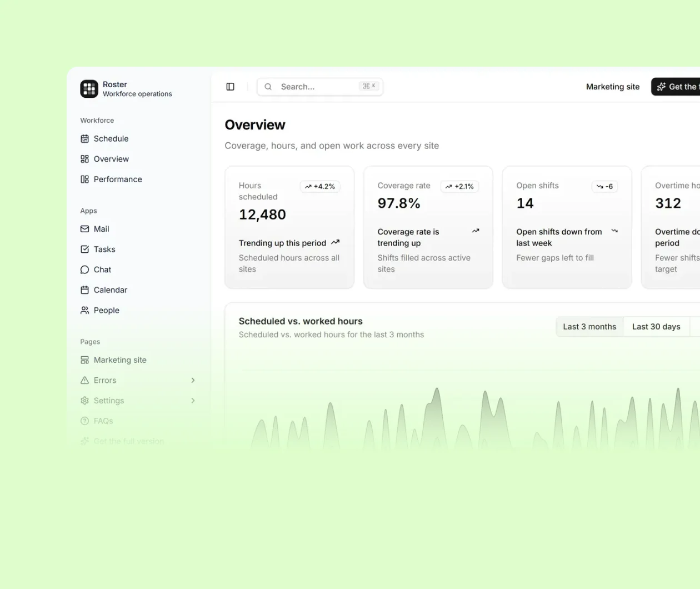
Task: Open Calendar from the Apps section
Action: [x=139, y=289]
